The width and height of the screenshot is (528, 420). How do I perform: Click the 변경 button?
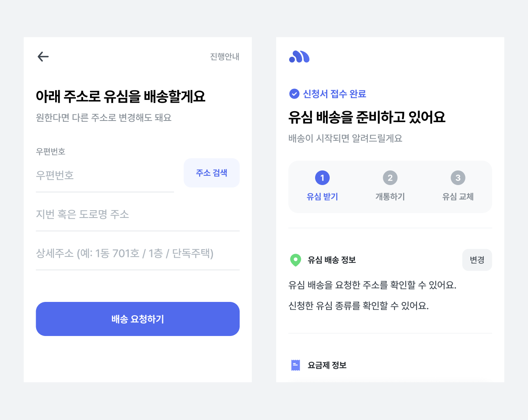(x=477, y=260)
